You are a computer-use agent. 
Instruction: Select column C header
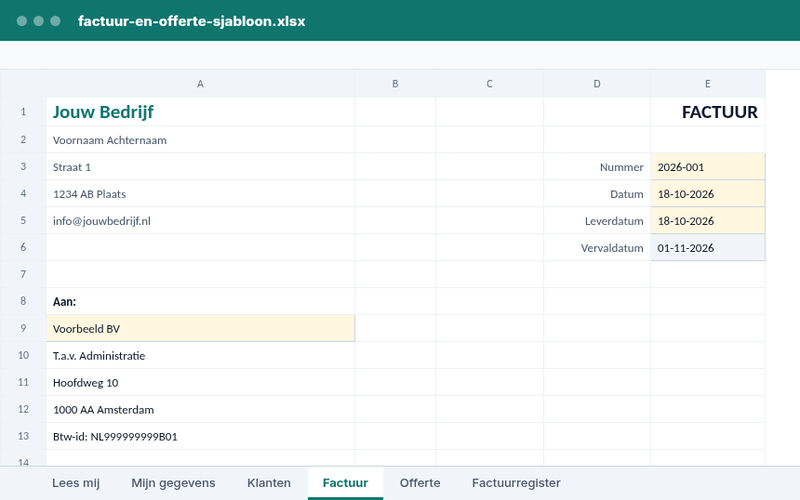(x=489, y=84)
